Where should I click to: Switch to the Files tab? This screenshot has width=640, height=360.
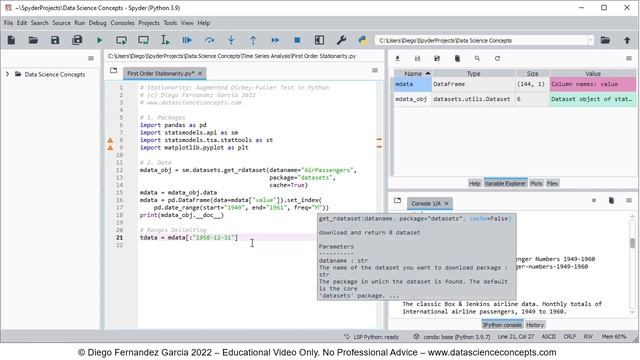[x=552, y=183]
